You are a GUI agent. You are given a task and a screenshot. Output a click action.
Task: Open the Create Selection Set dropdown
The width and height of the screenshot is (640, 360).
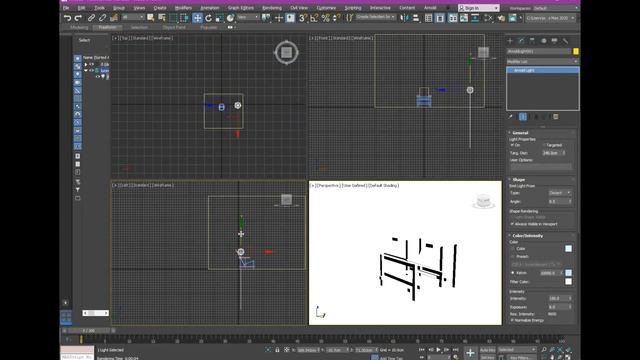375,17
